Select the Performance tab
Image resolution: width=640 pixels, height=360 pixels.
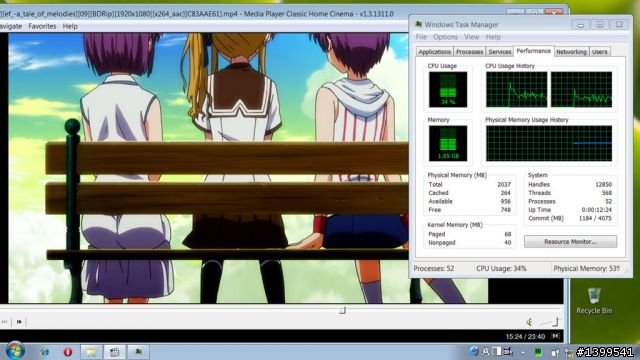point(533,51)
